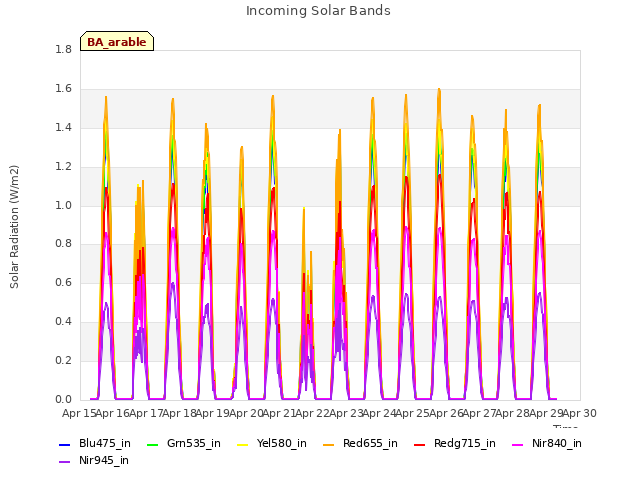Click the red Redg715_in legend swatch
640x480 pixels.
click(x=420, y=444)
